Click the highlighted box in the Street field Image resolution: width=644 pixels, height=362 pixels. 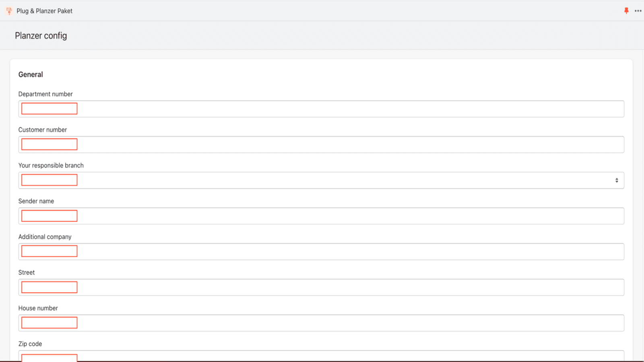point(49,287)
